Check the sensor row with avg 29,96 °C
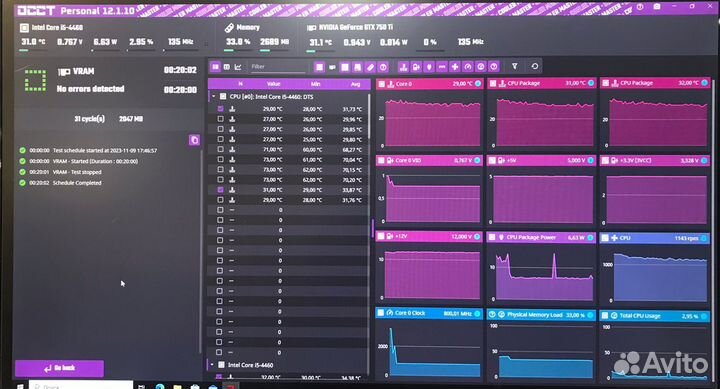The width and height of the screenshot is (720, 389). tap(220, 119)
